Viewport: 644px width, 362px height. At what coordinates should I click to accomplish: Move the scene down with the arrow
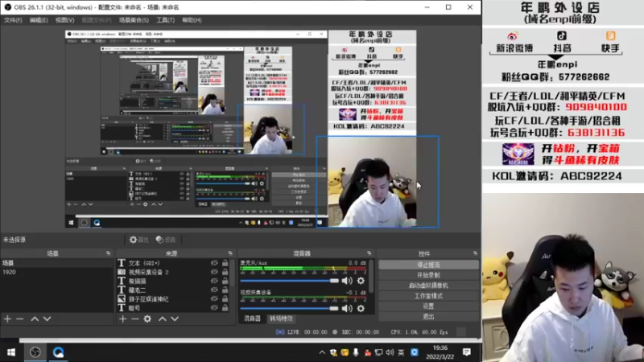click(47, 319)
